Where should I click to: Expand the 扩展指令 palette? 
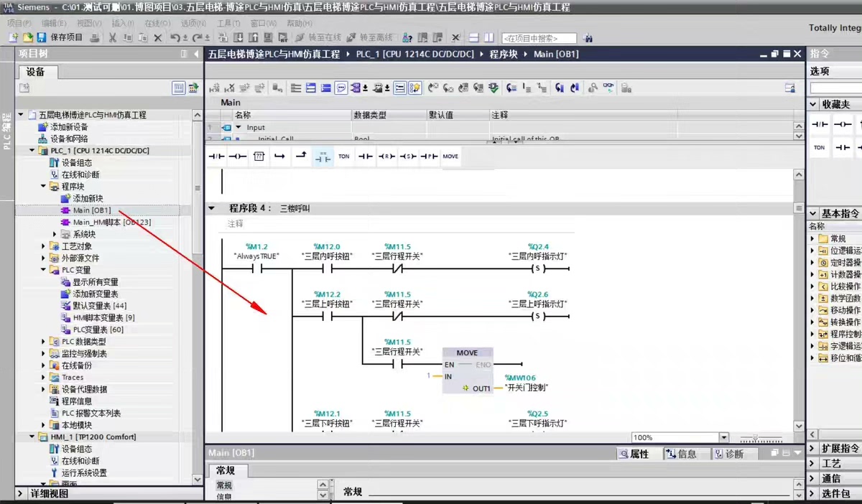[813, 448]
